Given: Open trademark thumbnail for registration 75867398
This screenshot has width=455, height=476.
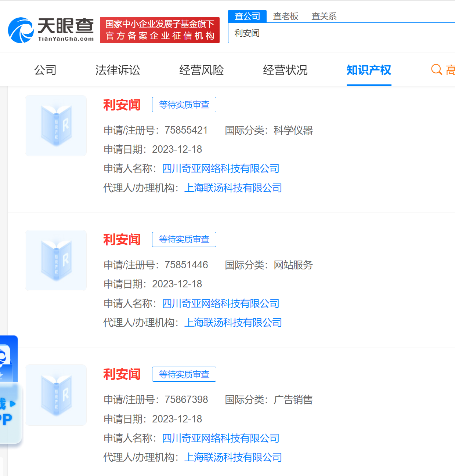Looking at the screenshot, I should [56, 395].
